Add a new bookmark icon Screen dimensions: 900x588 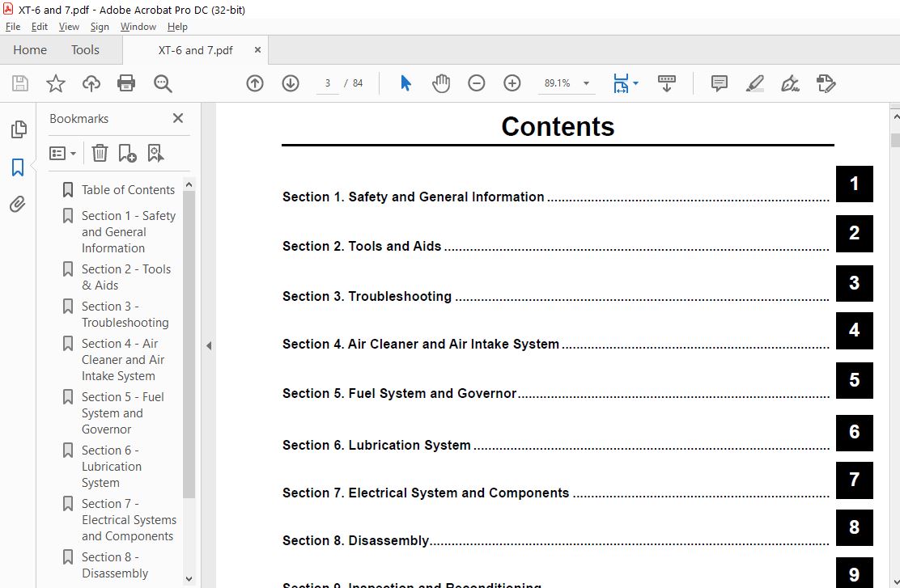point(127,153)
